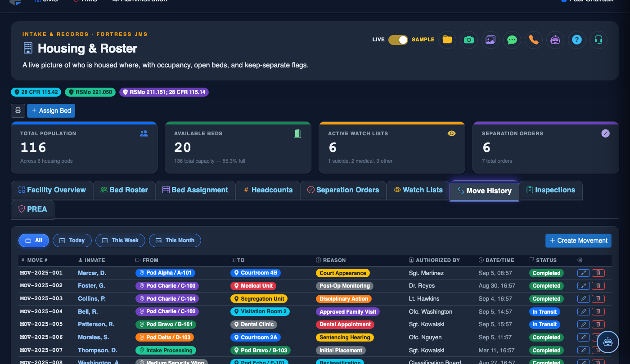This screenshot has width=630, height=364.
Task: Edit move MOV-2025-001 with pencil icon
Action: tap(584, 273)
